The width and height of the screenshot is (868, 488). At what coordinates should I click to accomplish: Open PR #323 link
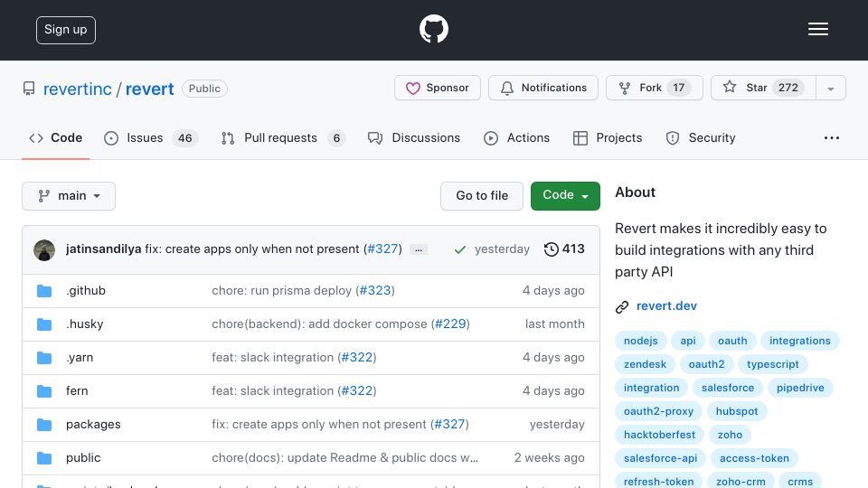point(375,290)
